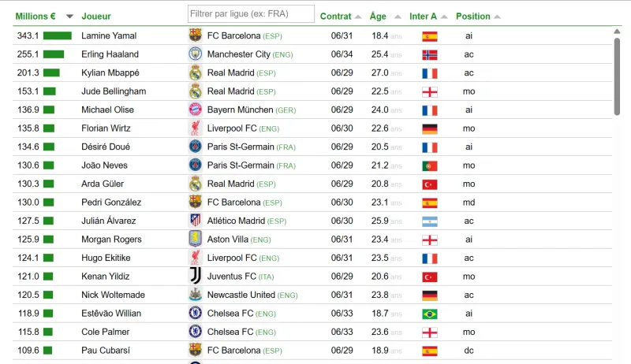This screenshot has height=364, width=631.
Task: Click the Juventus FC logo icon
Action: (x=195, y=276)
